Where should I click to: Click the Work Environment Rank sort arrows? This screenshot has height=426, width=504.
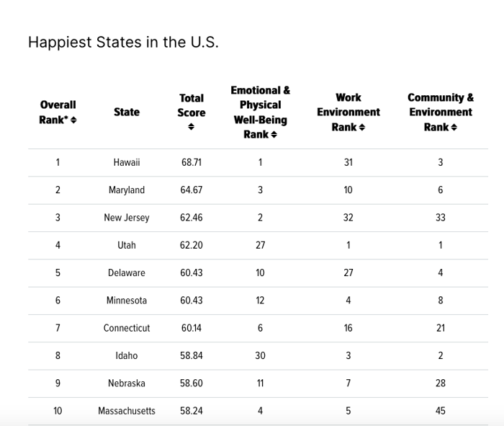pyautogui.click(x=361, y=128)
